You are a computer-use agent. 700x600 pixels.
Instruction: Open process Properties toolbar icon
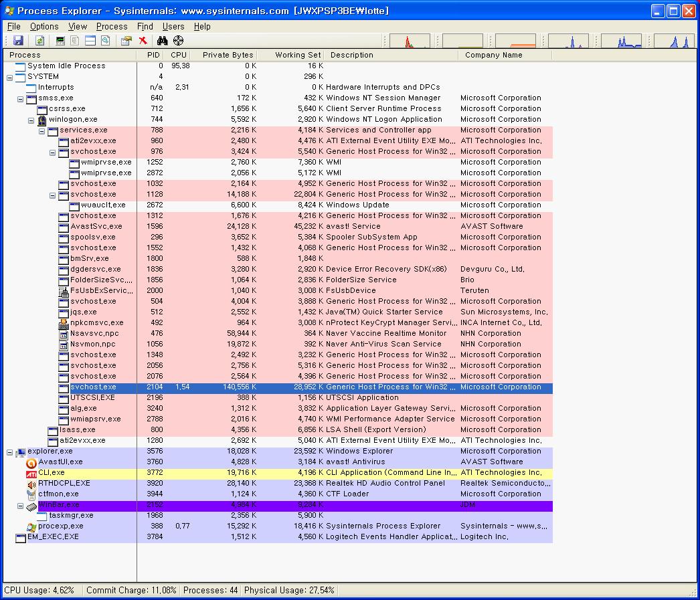[x=126, y=41]
